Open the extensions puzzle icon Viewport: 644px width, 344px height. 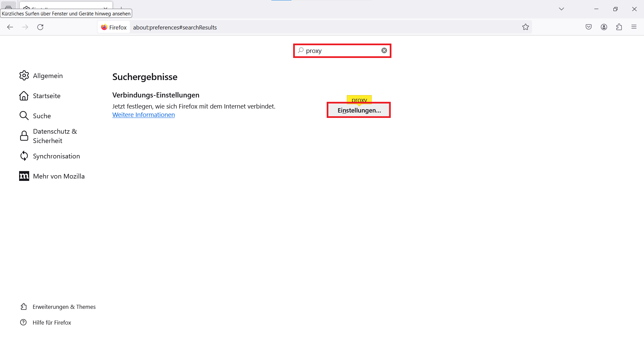pyautogui.click(x=619, y=27)
